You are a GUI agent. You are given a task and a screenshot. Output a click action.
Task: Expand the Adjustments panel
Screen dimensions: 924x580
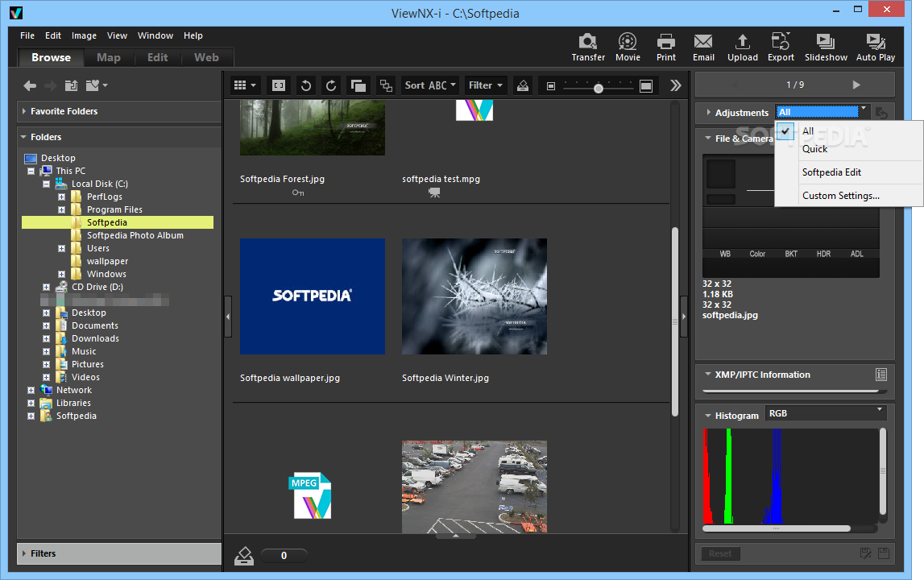(x=708, y=112)
